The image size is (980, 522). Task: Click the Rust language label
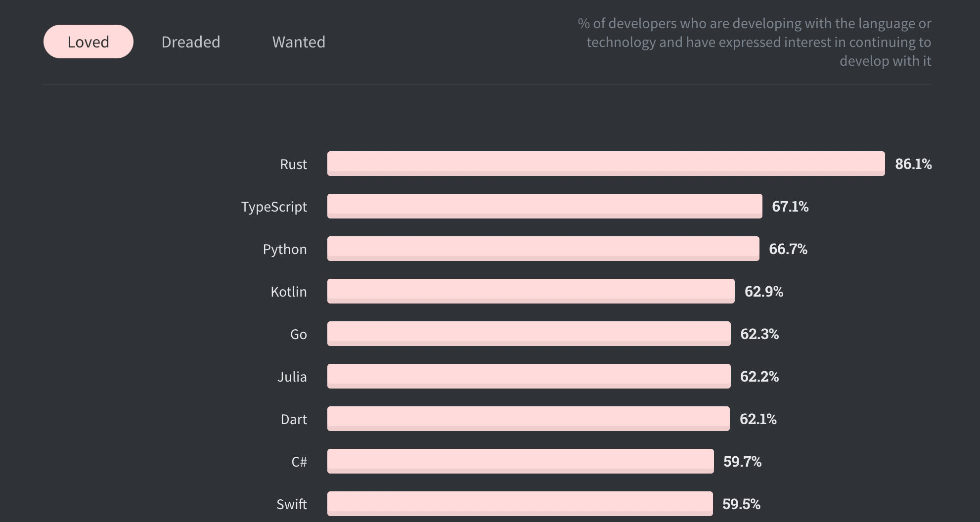(x=293, y=164)
